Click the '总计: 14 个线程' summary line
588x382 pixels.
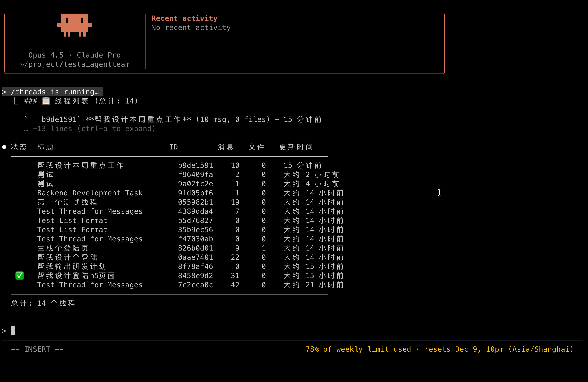click(43, 303)
